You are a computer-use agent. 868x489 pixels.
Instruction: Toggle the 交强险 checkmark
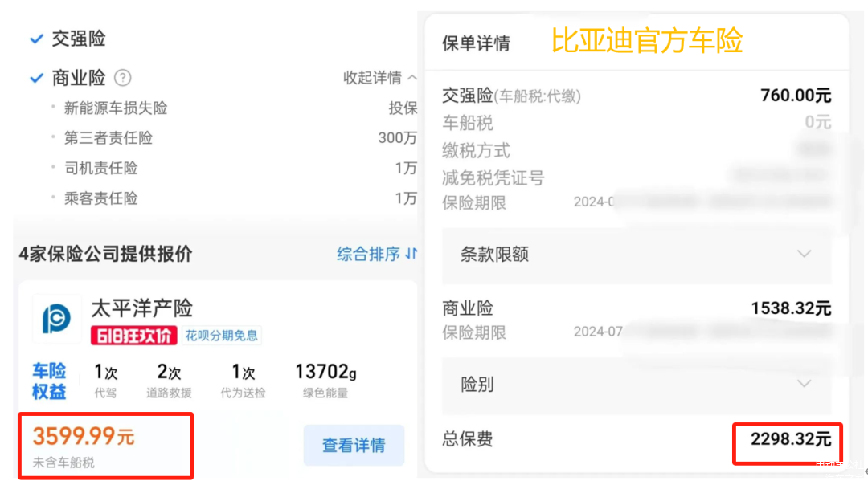click(x=36, y=39)
